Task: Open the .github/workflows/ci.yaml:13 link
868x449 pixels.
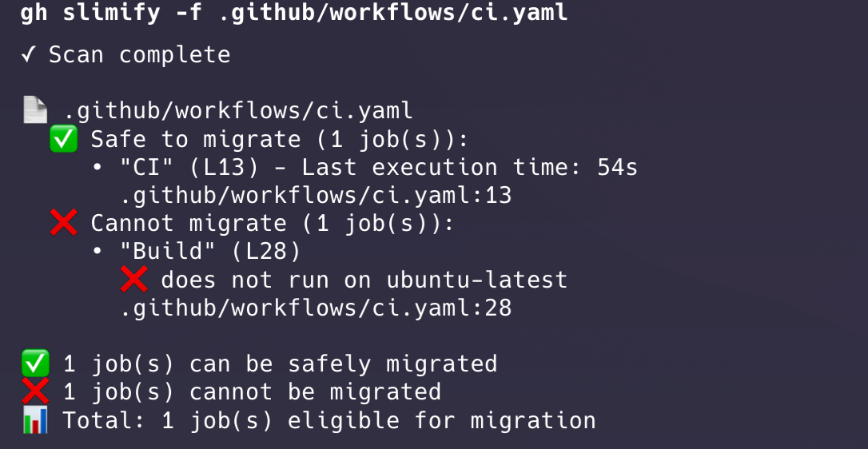Action: click(316, 195)
